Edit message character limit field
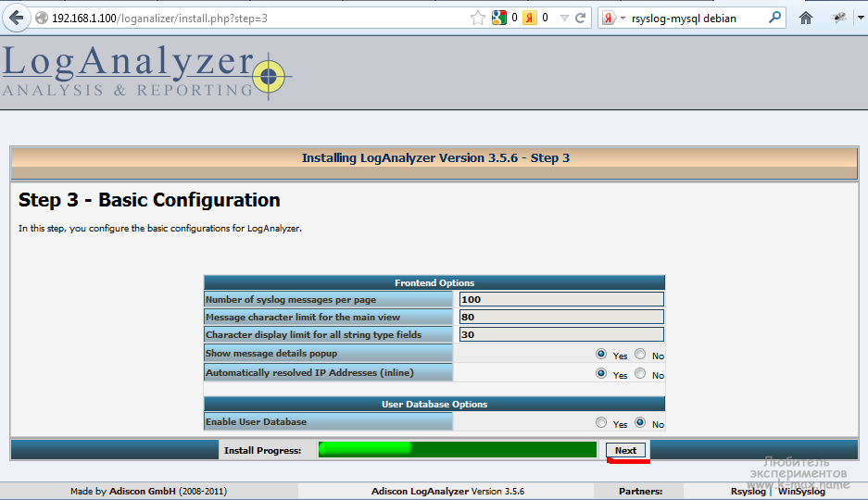This screenshot has width=868, height=500. (561, 317)
